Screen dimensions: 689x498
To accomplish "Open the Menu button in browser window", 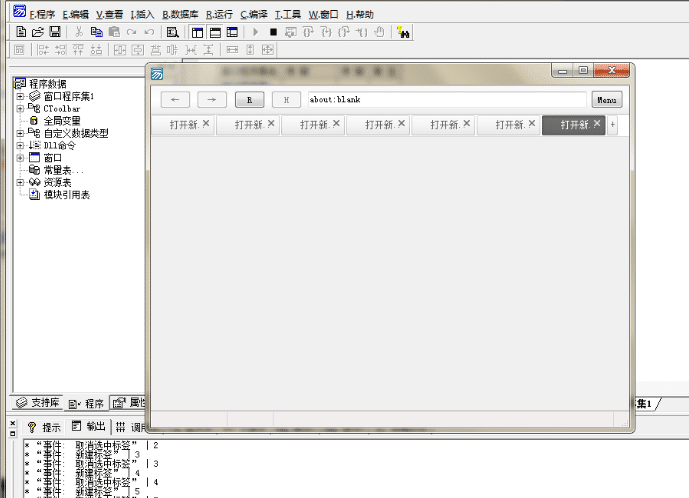I will coord(606,99).
